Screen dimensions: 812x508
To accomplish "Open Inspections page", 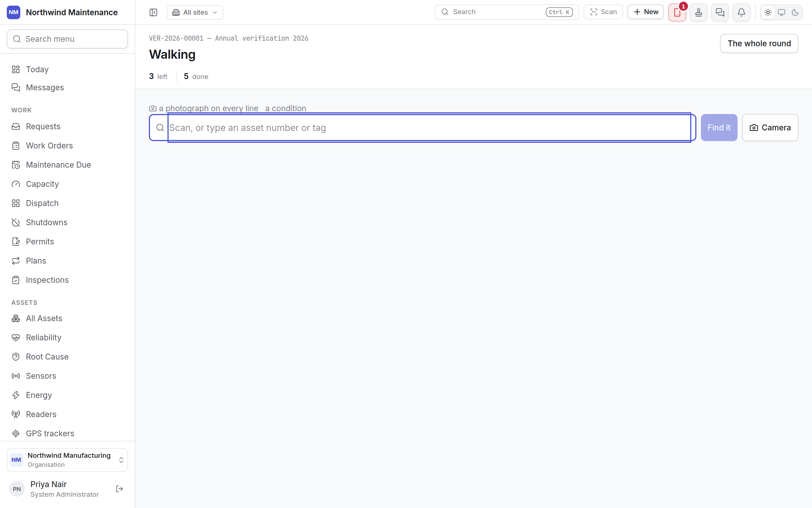I will (x=67, y=280).
